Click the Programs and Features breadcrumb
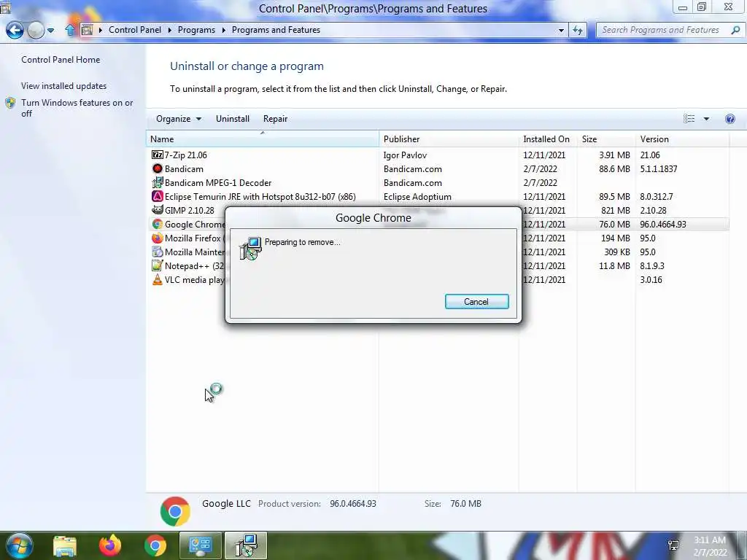 [276, 30]
